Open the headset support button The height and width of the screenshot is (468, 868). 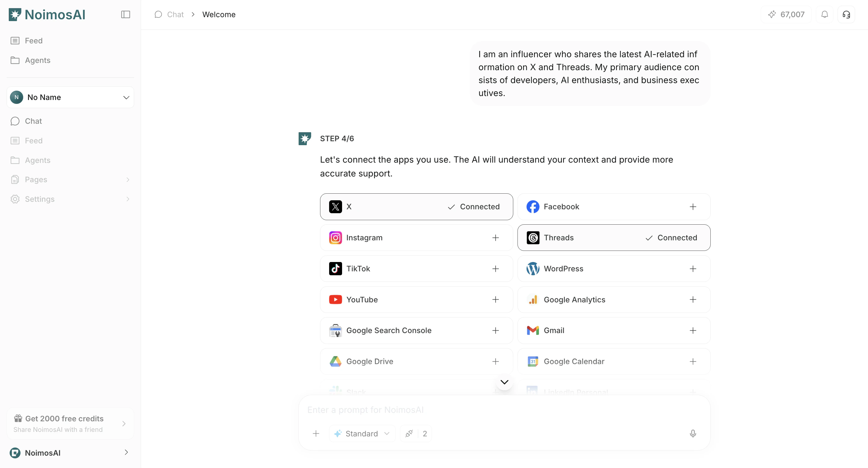846,14
